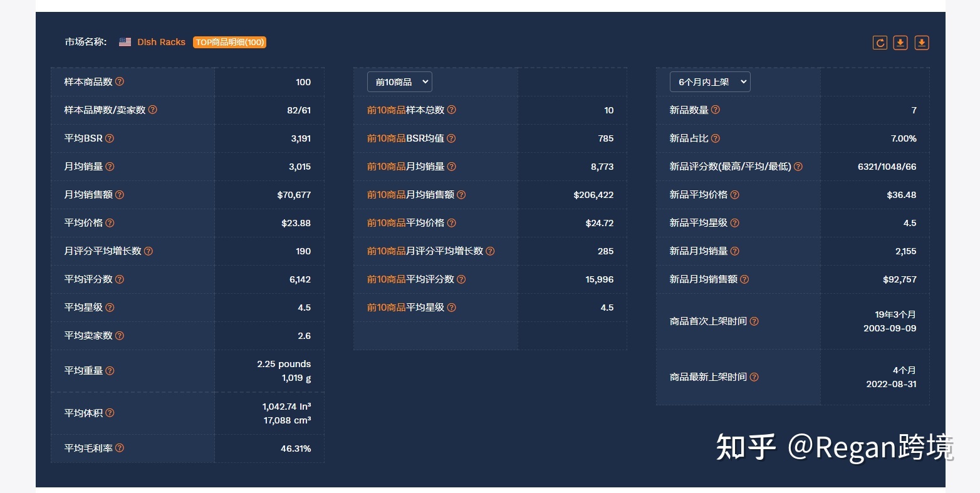The height and width of the screenshot is (493, 980).
Task: Show help for 月均销售额 in left table
Action: click(120, 194)
